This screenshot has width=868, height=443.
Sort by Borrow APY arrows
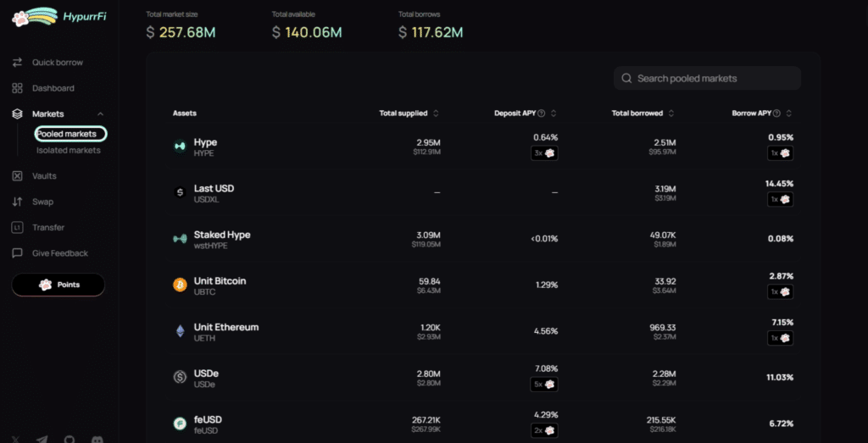789,114
